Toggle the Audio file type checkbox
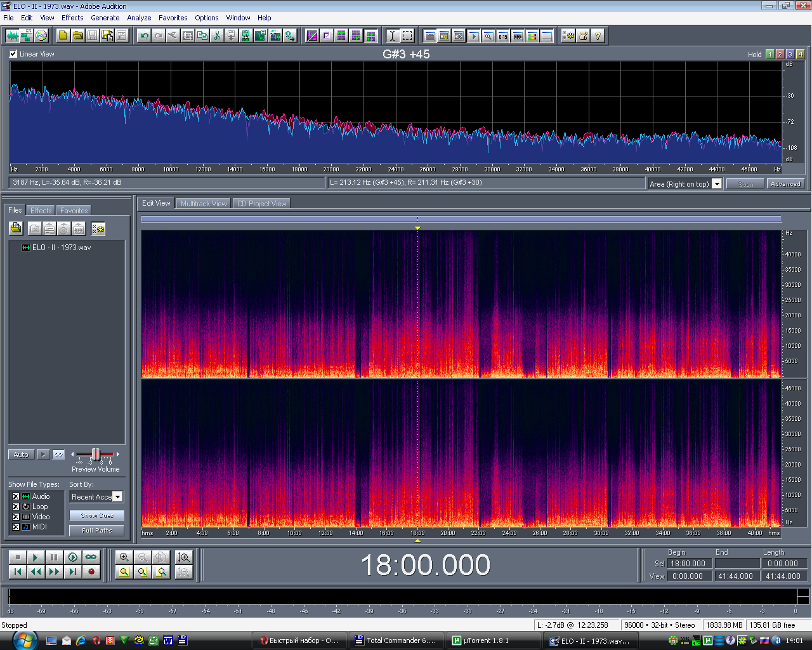Image resolution: width=812 pixels, height=650 pixels. pyautogui.click(x=16, y=496)
